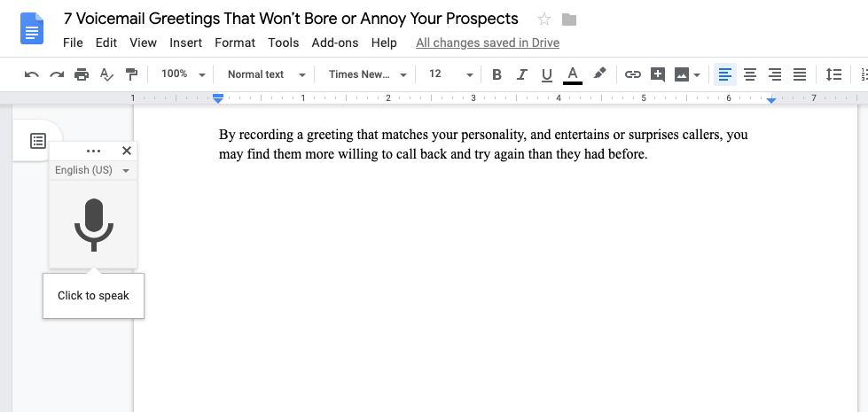Open the font size 12 dropdown

tap(451, 74)
